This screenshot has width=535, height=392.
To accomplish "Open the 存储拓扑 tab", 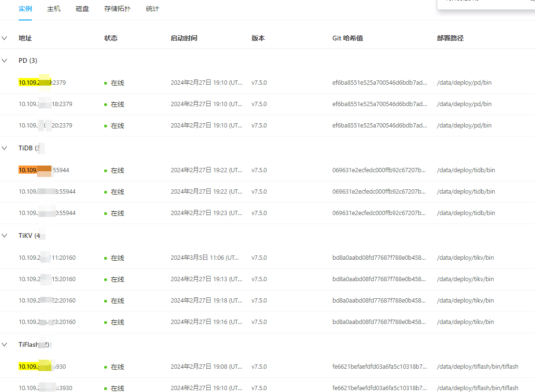I will 117,9.
